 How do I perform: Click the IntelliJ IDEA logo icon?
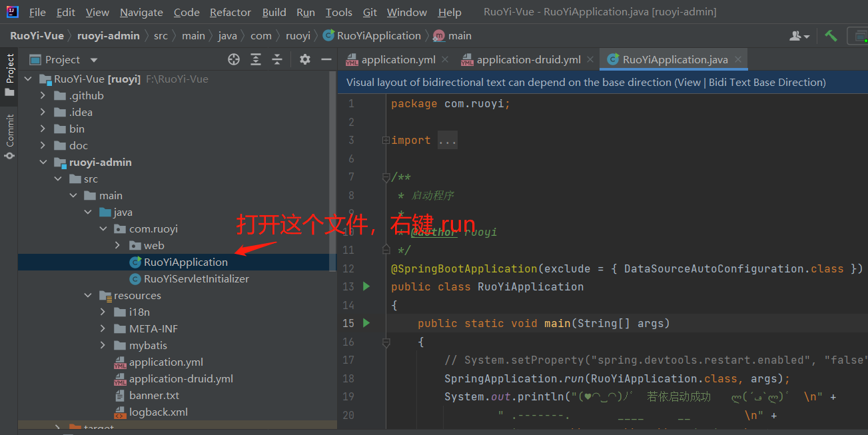[12, 12]
